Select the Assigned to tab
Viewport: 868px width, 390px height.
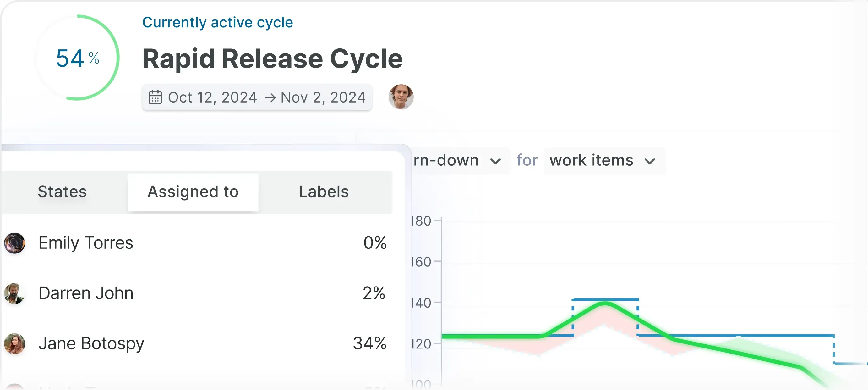tap(193, 192)
